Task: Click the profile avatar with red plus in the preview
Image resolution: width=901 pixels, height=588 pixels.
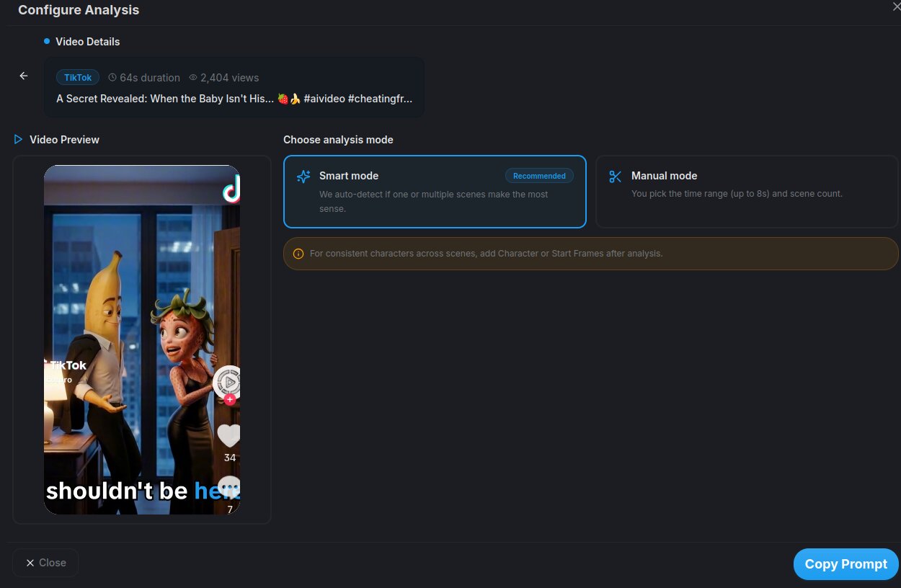Action: click(228, 384)
